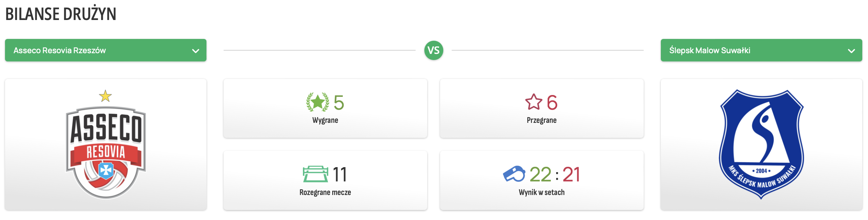Click the Wygrane label
868x220 pixels.
325,120
